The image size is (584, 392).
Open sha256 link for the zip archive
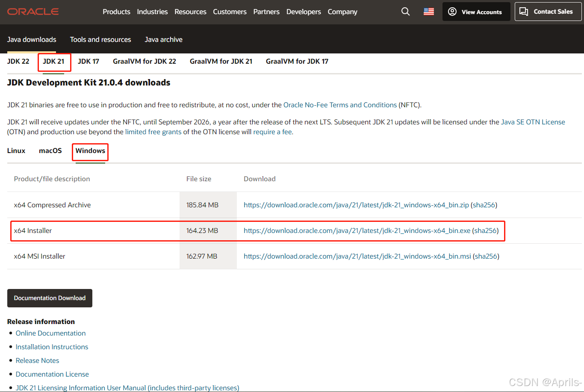pos(484,205)
